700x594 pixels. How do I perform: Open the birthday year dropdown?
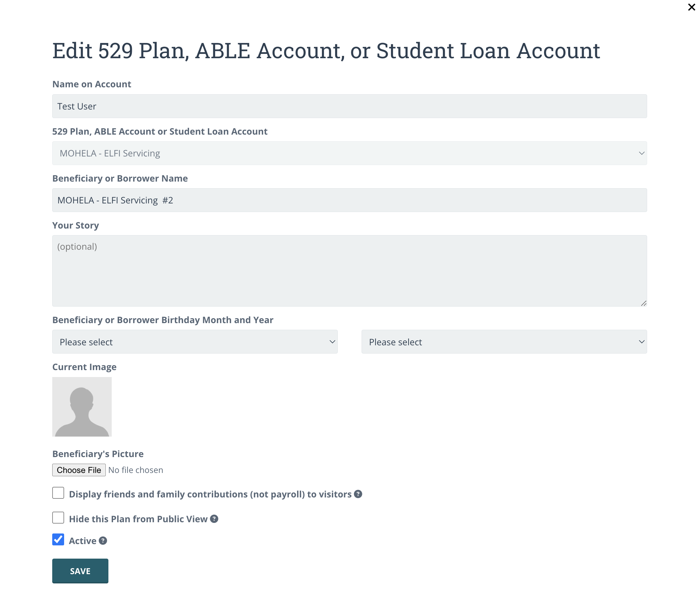504,342
